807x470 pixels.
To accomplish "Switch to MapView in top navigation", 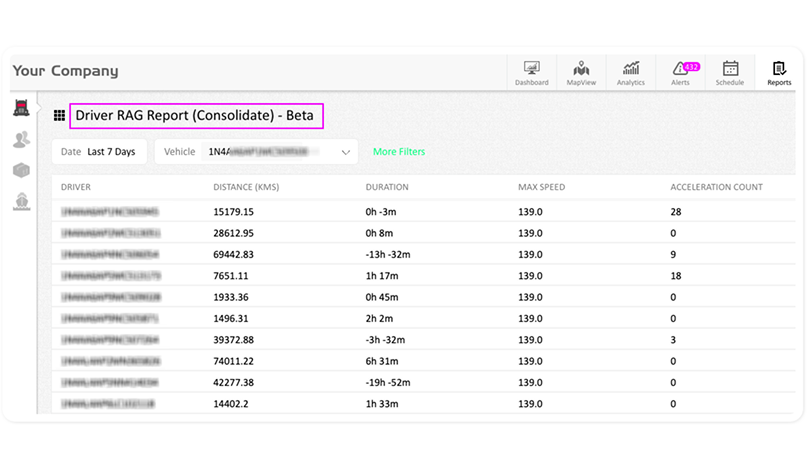I will click(x=581, y=71).
